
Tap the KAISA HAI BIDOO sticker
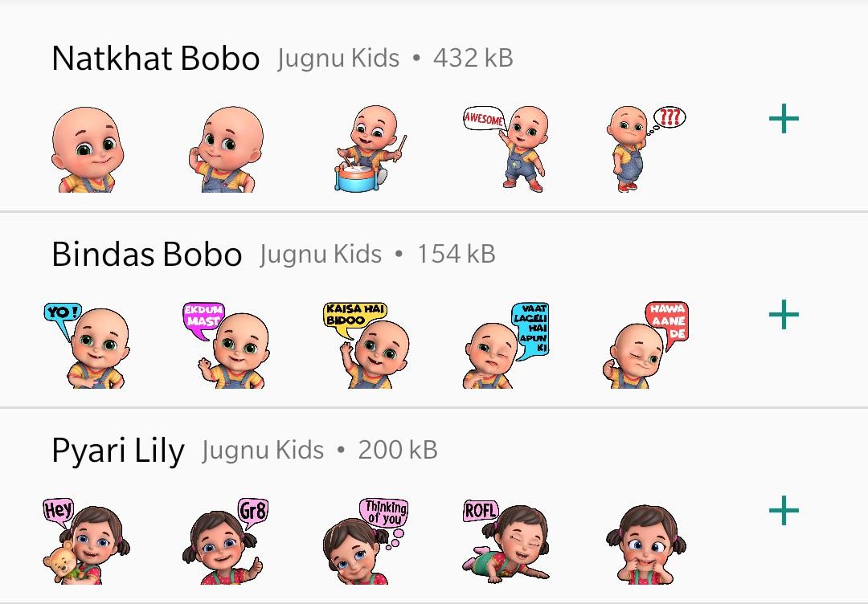[x=366, y=345]
